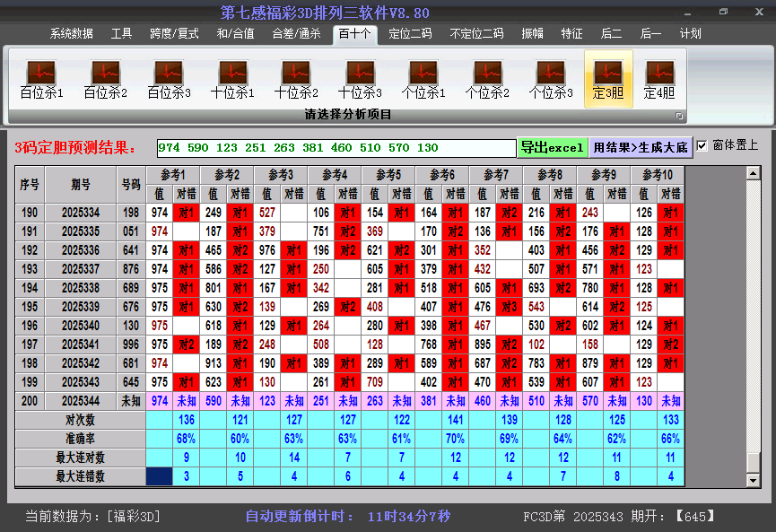Screen dimensions: 776x532
Task: Select the dark blue 最大连错数 cell
Action: pyautogui.click(x=161, y=476)
